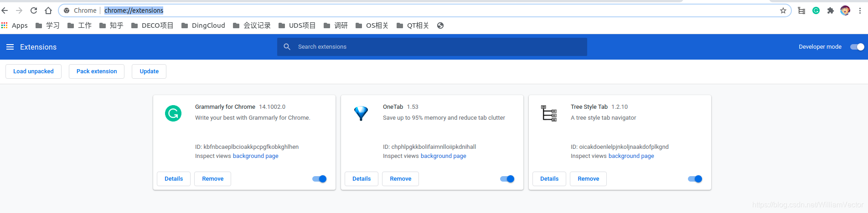Open the QT相关 bookmark folder
Screen dimensions: 868x213
413,25
